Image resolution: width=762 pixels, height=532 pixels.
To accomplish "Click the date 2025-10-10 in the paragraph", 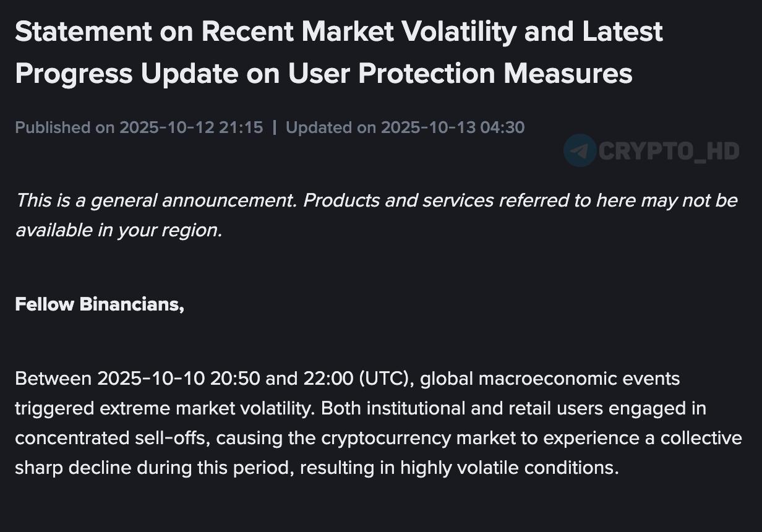I will click(151, 379).
